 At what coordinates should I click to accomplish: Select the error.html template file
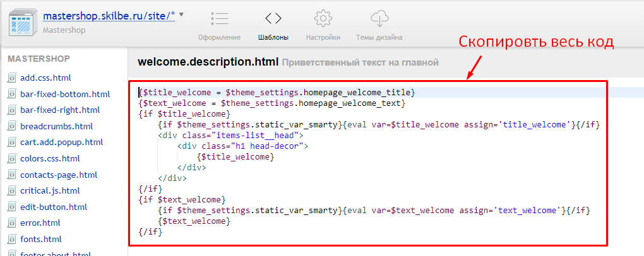[40, 223]
